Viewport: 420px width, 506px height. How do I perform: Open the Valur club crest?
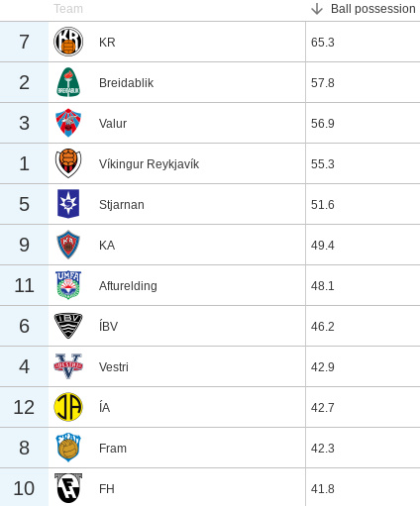[68, 123]
